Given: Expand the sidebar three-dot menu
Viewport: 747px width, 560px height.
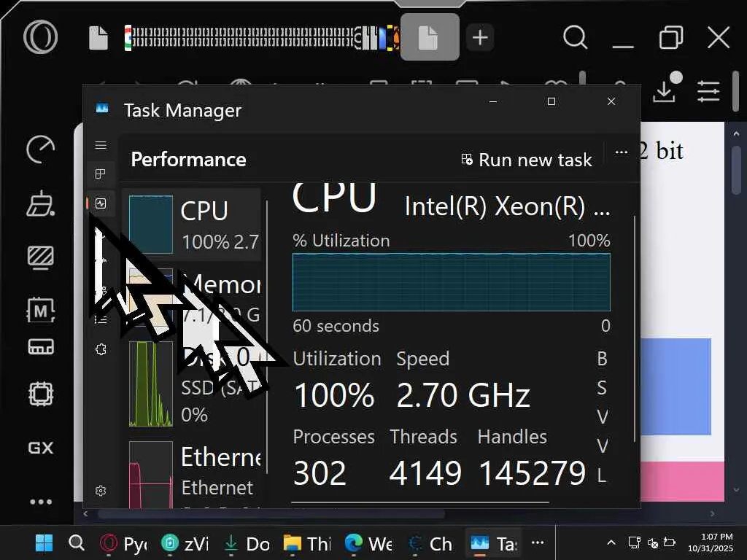Looking at the screenshot, I should pyautogui.click(x=40, y=502).
